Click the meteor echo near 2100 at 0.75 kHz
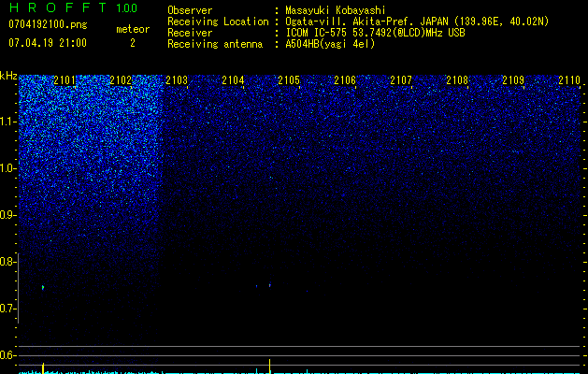 (x=43, y=288)
